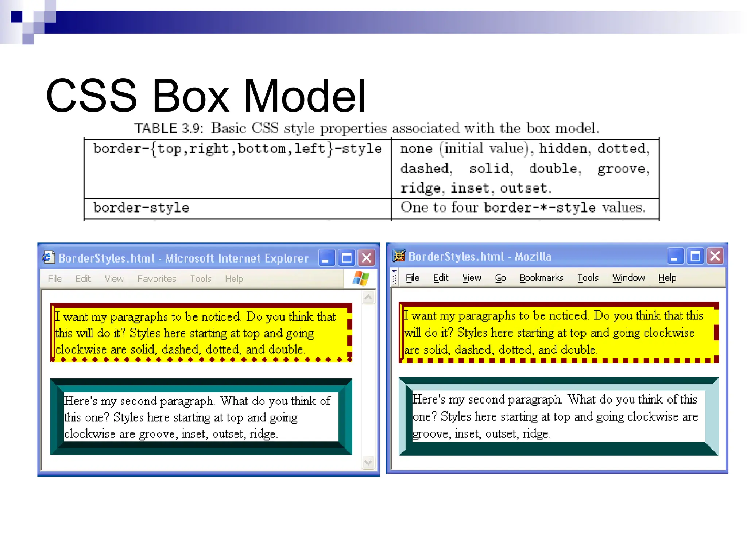747x560 pixels.
Task: Open the Help menu in Internet Explorer
Action: point(234,279)
